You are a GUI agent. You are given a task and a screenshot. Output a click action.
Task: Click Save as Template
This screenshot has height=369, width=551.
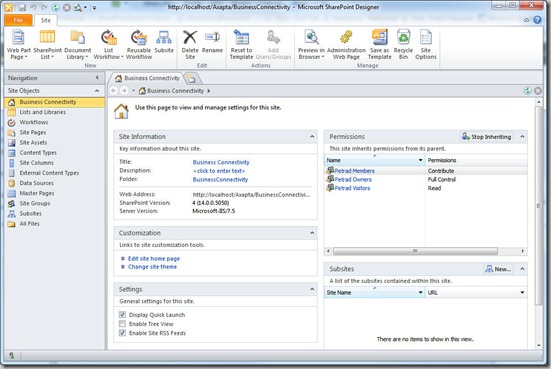point(380,45)
